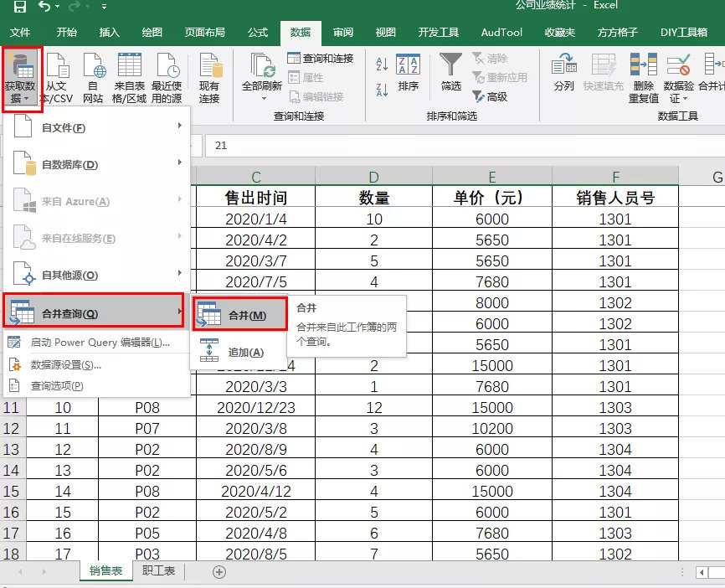The width and height of the screenshot is (725, 588).
Task: Click header cell 销售人员号
Action: click(x=615, y=198)
